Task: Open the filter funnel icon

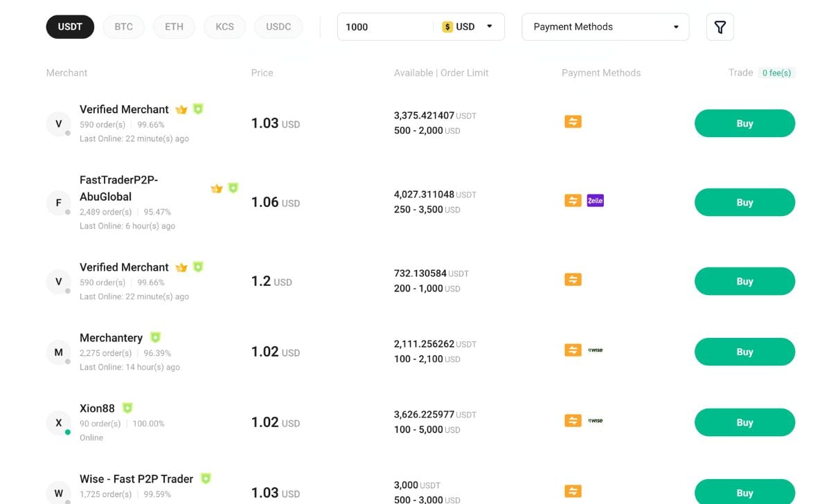Action: pos(720,27)
